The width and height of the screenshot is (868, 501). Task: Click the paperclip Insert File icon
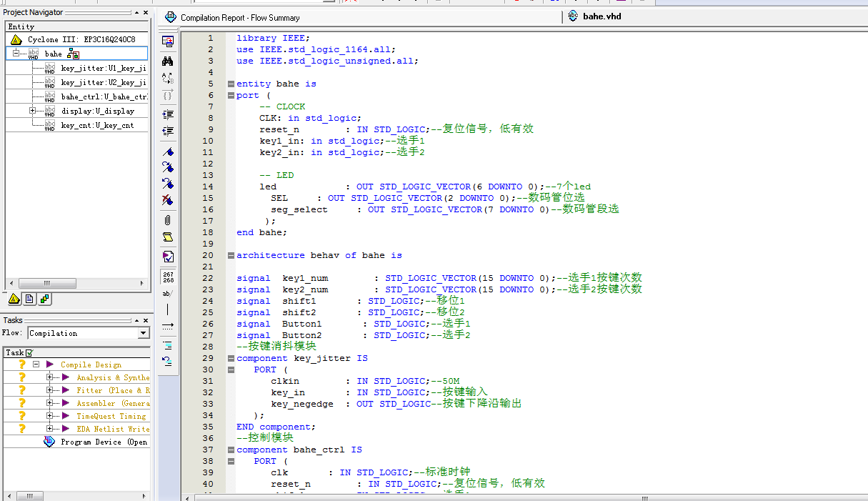click(168, 219)
